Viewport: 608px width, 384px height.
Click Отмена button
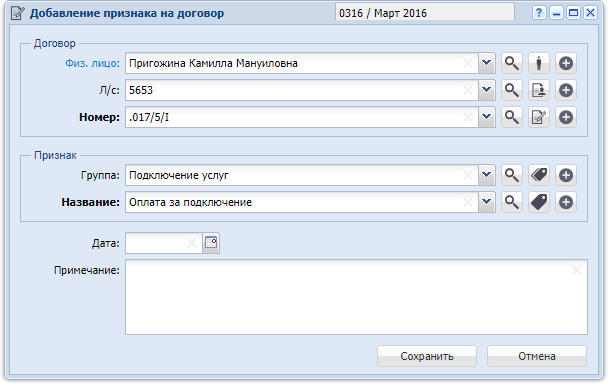537,356
